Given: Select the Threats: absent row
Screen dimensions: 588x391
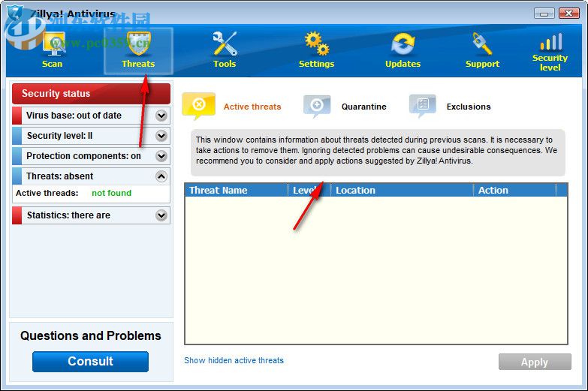Looking at the screenshot, I should pos(91,176).
